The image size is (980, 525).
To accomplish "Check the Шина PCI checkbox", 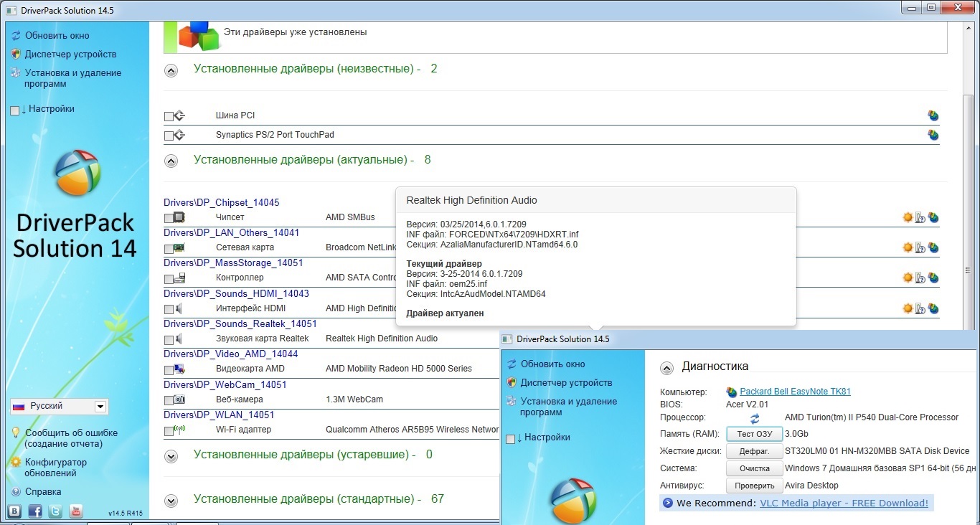I will [x=169, y=116].
